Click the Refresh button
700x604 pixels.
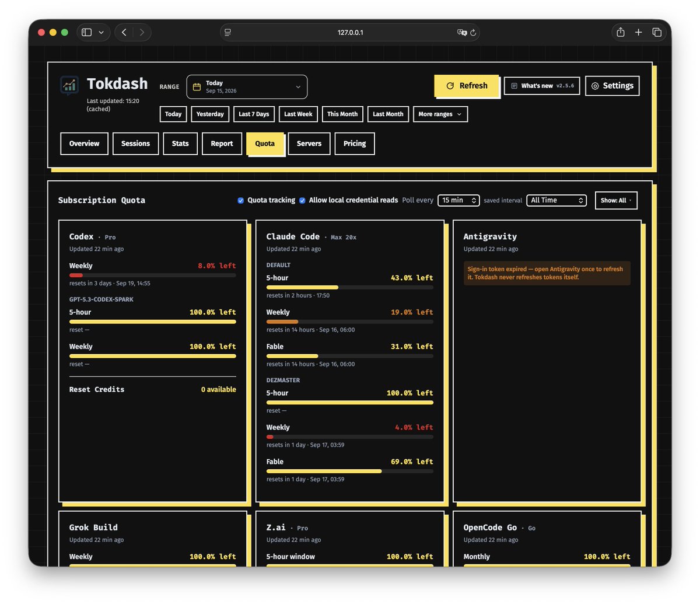click(x=467, y=86)
